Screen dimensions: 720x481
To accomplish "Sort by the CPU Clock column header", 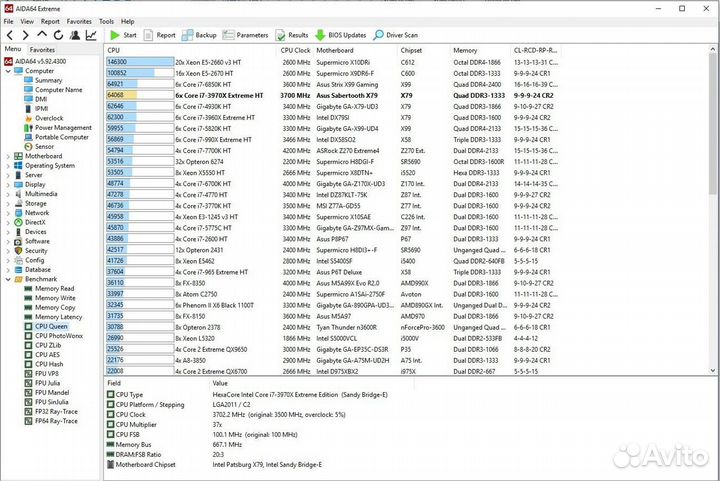I will pos(296,50).
